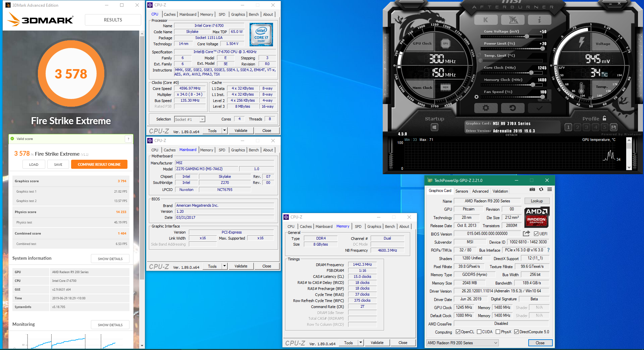
Task: Take a GPU-Z screenshot with the camera icon
Action: (532, 189)
